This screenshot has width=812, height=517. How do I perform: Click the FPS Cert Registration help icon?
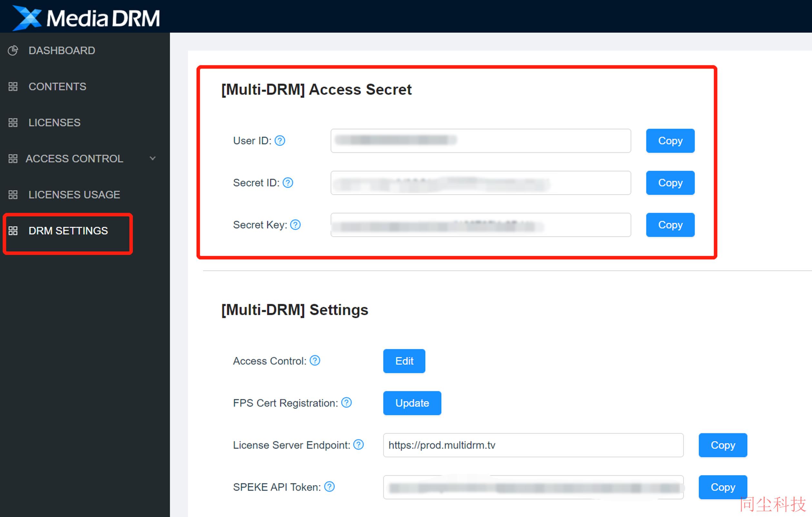click(346, 402)
